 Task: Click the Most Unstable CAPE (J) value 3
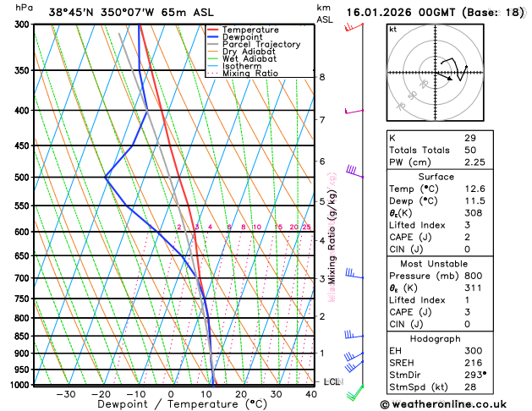(x=468, y=312)
